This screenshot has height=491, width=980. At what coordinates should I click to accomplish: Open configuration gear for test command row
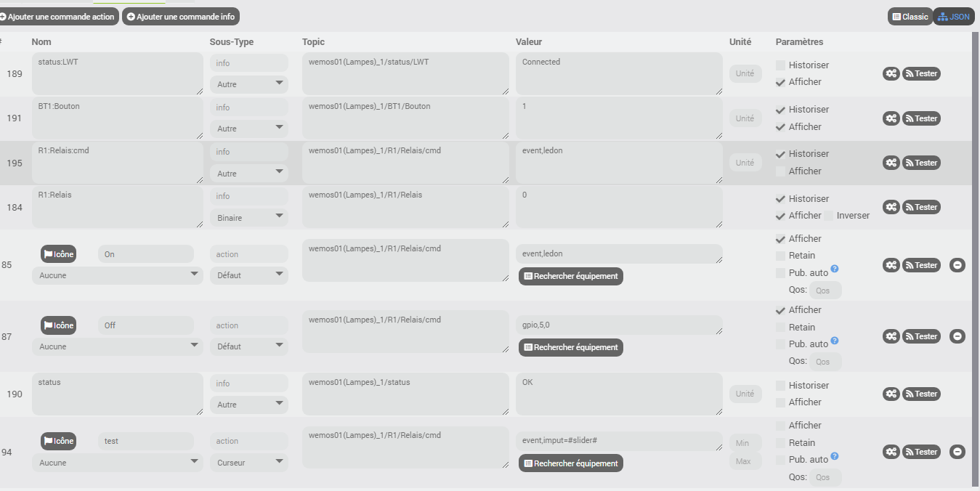pos(891,452)
